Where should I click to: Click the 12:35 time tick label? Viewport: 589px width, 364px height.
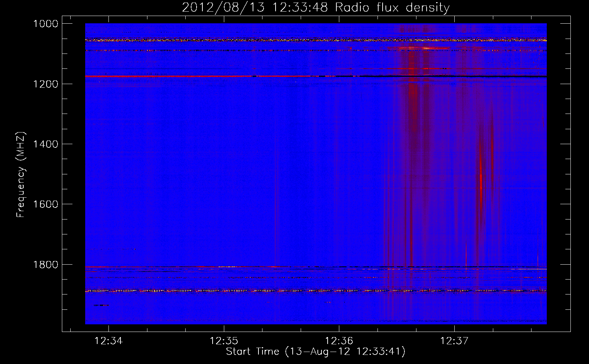click(224, 341)
